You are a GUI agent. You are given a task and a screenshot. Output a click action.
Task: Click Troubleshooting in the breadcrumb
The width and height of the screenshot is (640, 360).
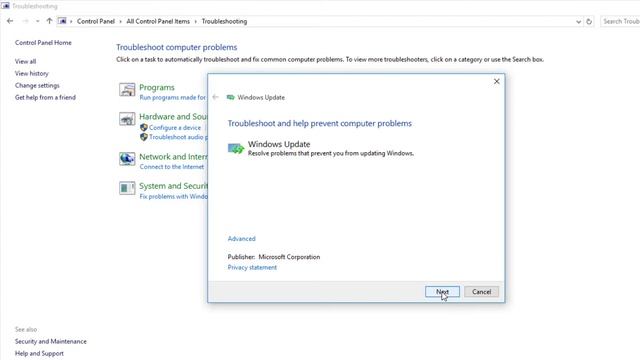[224, 21]
